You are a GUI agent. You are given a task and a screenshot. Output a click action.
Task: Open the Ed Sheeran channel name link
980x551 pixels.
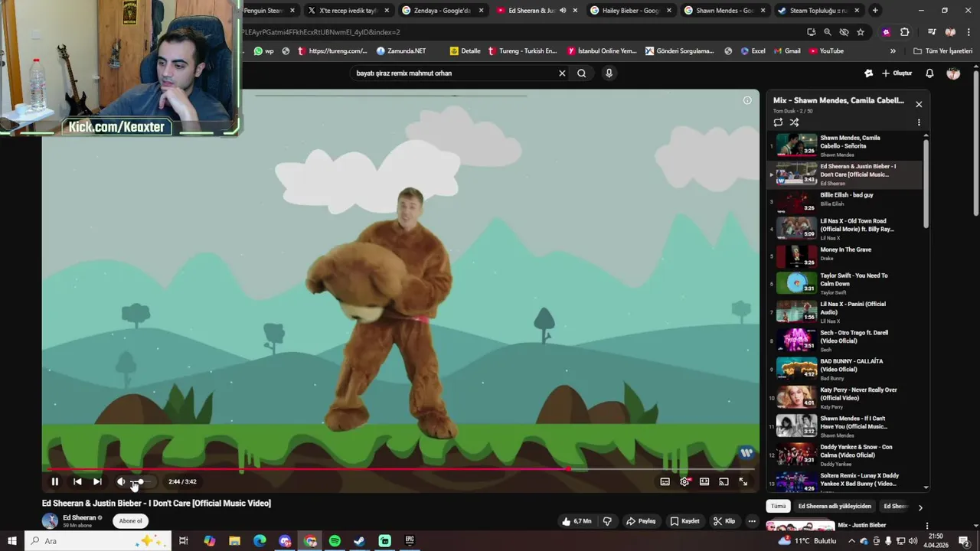coord(80,517)
